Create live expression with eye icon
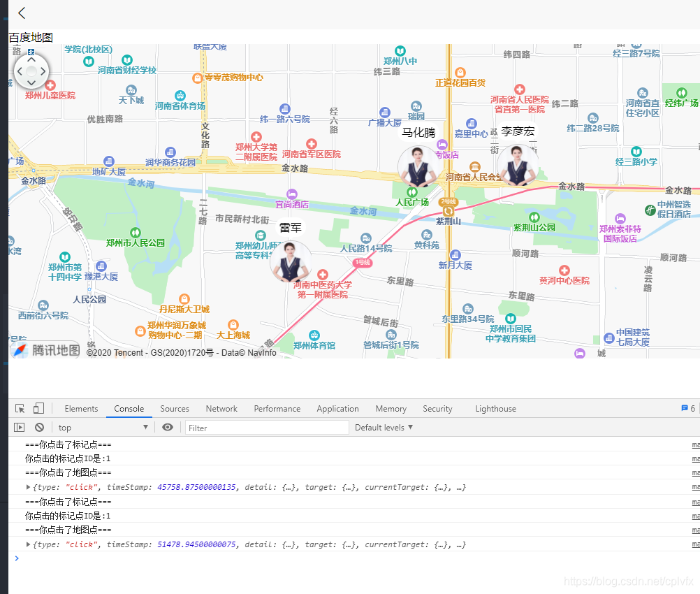700x594 pixels. (168, 428)
